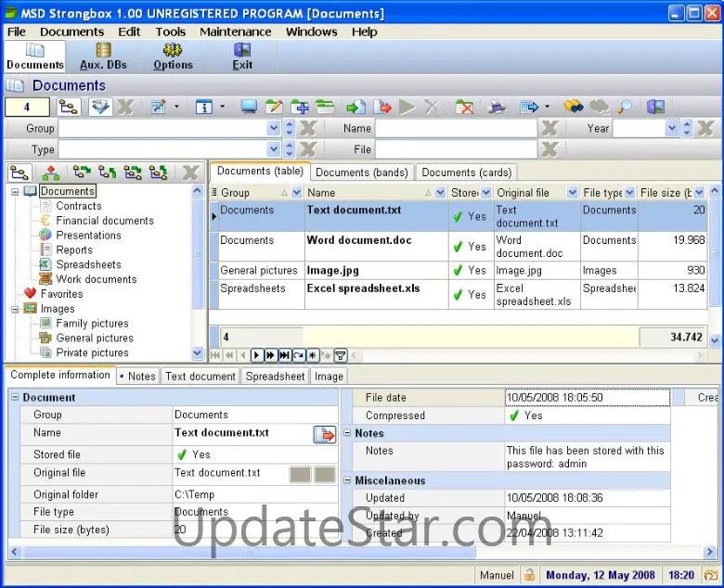
Task: Open the Year filter dropdown
Action: coord(672,128)
